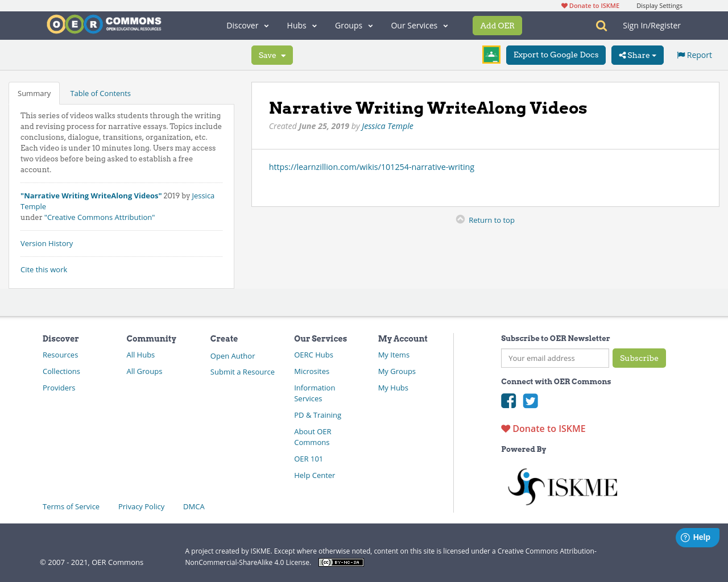Expand the Discover navigation menu
This screenshot has height=582, width=728.
(x=247, y=25)
